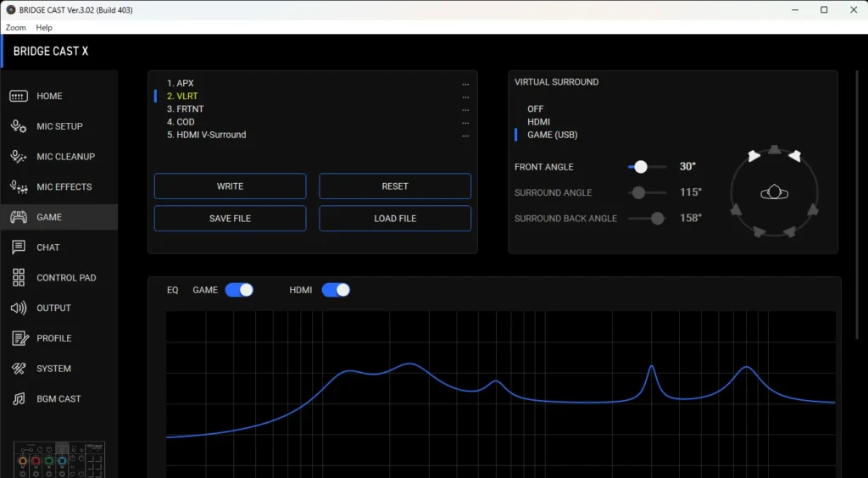
Task: Open Mic Cleanup icon in sidebar
Action: [19, 157]
